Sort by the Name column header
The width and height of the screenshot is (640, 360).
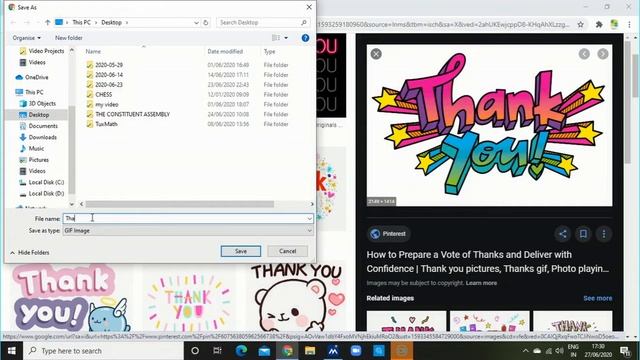pos(93,51)
